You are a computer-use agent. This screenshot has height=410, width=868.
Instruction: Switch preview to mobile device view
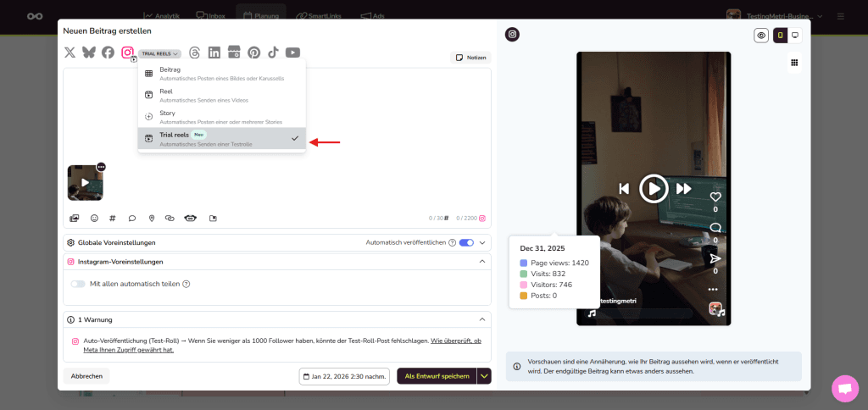(781, 36)
